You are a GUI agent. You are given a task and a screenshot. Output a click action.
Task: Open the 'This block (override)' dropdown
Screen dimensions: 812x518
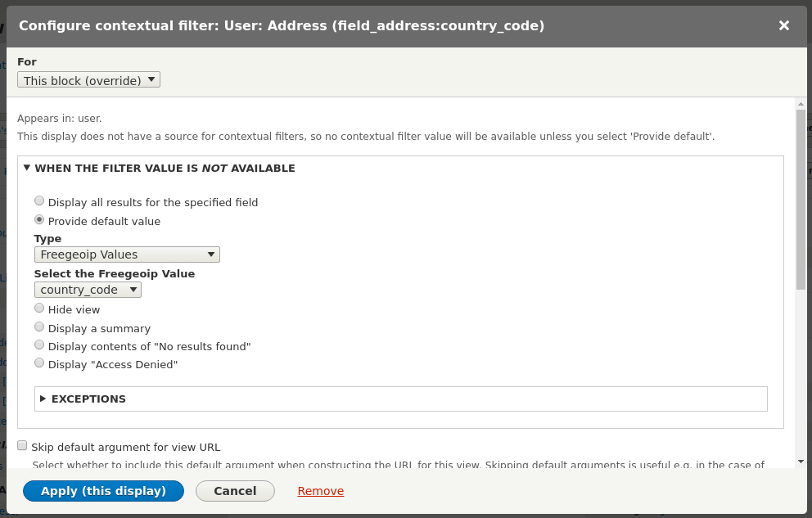pos(88,80)
